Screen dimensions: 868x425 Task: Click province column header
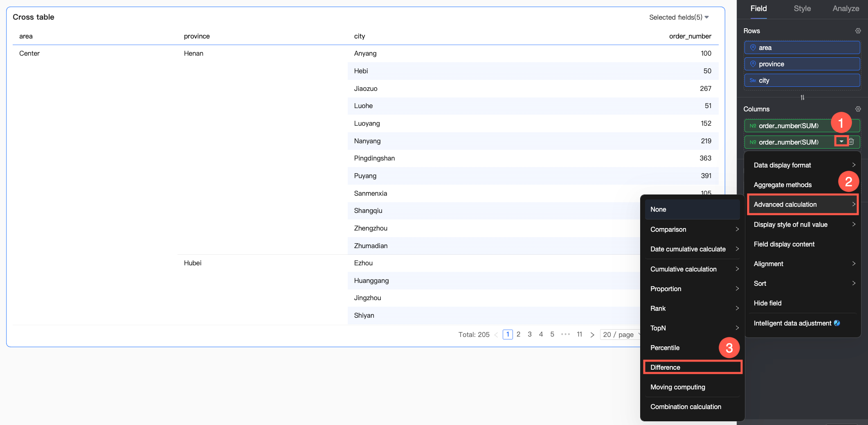197,36
